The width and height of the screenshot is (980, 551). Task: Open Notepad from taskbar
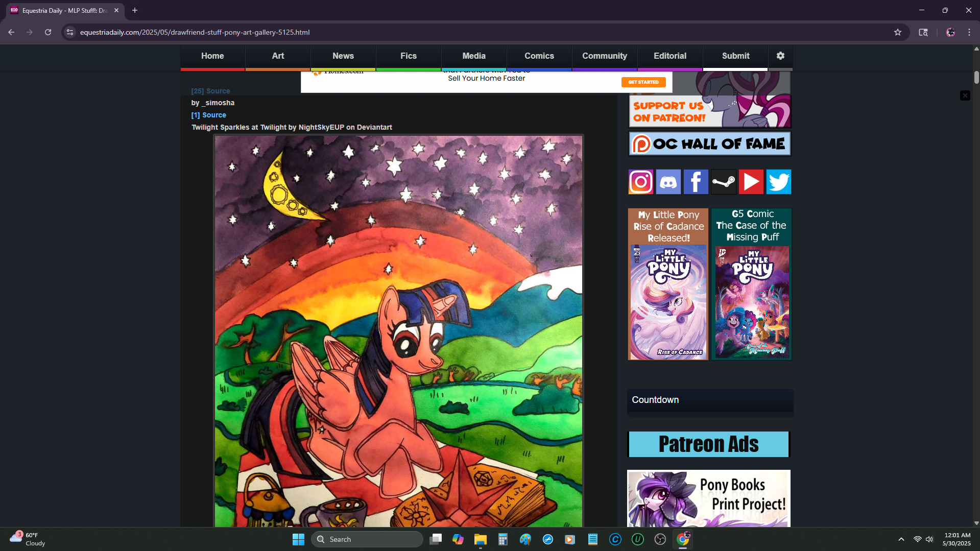point(593,539)
